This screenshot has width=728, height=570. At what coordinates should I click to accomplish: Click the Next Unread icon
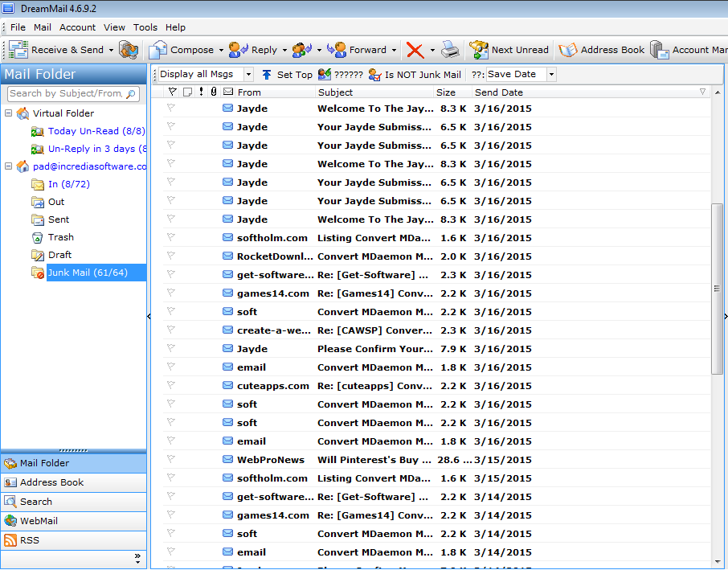[x=479, y=50]
